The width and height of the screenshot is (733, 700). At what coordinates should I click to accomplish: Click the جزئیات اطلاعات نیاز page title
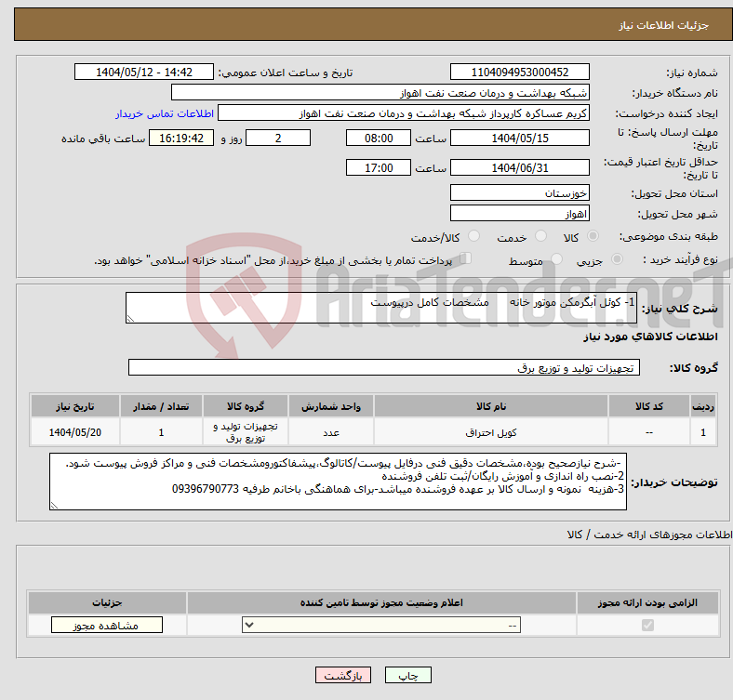664,25
